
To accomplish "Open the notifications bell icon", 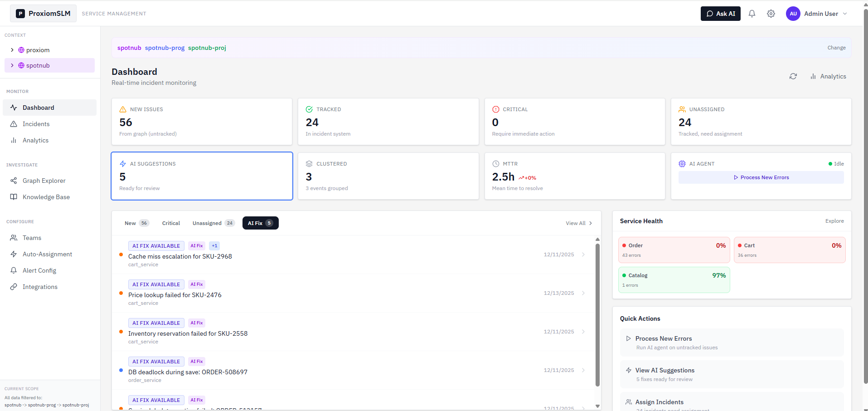I will [752, 14].
